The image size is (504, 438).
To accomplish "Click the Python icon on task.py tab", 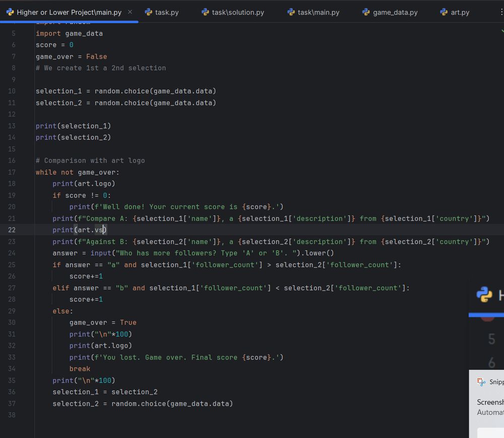I will [148, 12].
